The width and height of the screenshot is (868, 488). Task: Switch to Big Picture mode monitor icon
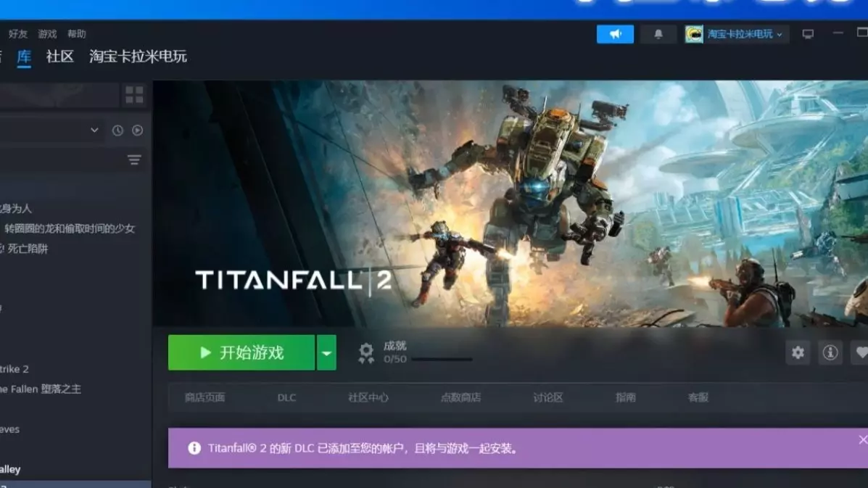coord(809,34)
